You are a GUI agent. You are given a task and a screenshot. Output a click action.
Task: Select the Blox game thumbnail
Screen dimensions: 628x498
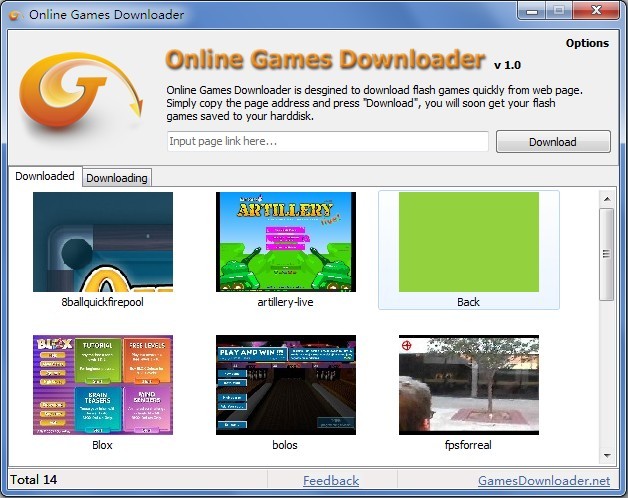tap(103, 385)
